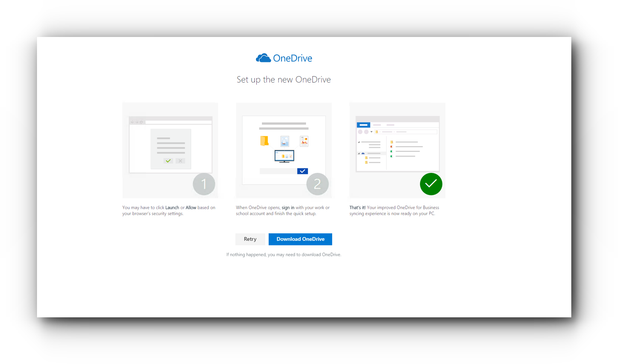This screenshot has width=618, height=364.
Task: Click the Retry button
Action: tap(250, 239)
